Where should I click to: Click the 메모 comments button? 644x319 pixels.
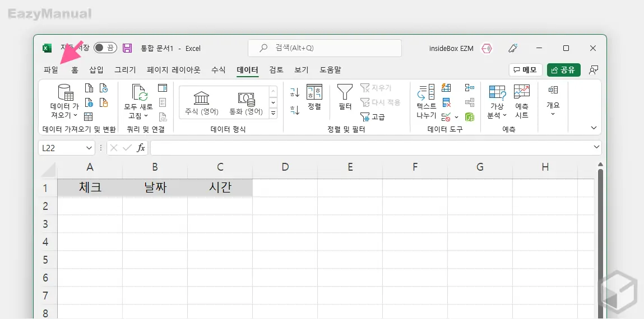(525, 70)
